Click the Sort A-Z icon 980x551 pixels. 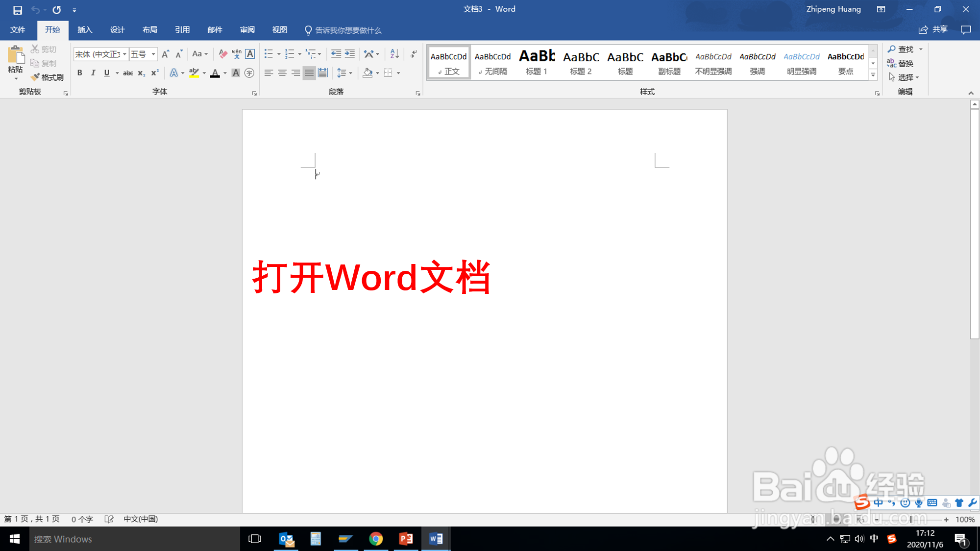point(394,54)
